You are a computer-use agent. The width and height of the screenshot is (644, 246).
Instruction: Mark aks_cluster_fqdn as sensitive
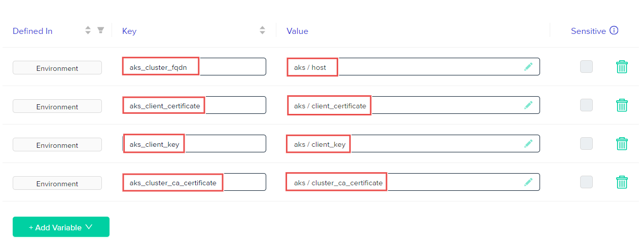(x=586, y=66)
